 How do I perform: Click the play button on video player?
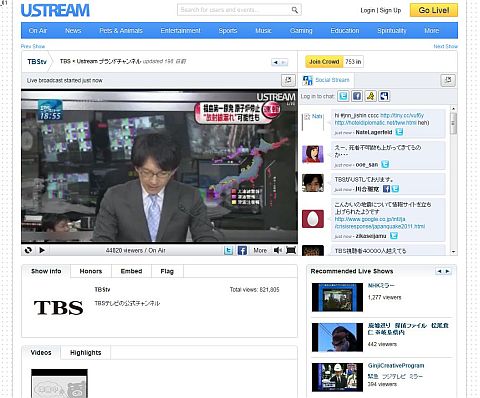click(x=42, y=250)
